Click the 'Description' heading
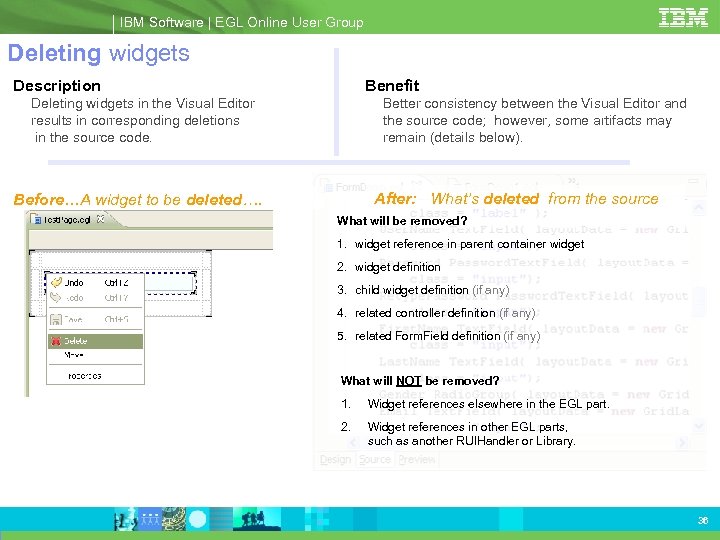The height and width of the screenshot is (540, 720). pyautogui.click(x=57, y=86)
